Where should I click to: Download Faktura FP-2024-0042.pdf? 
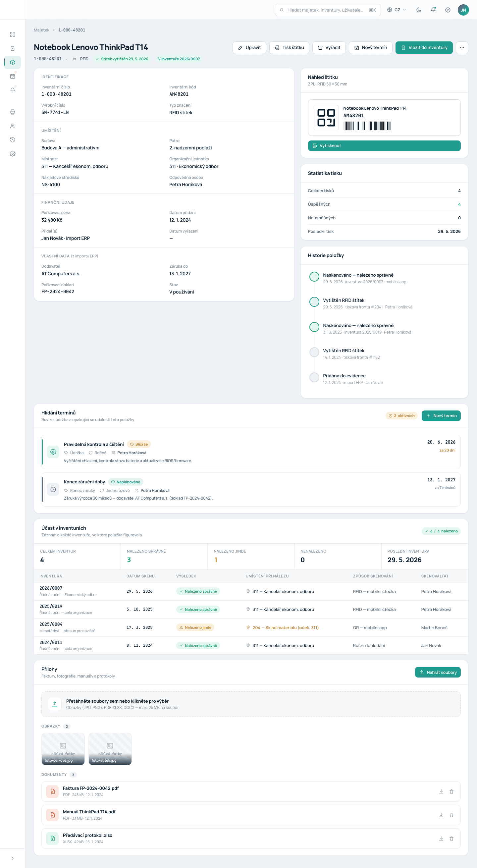(x=441, y=791)
